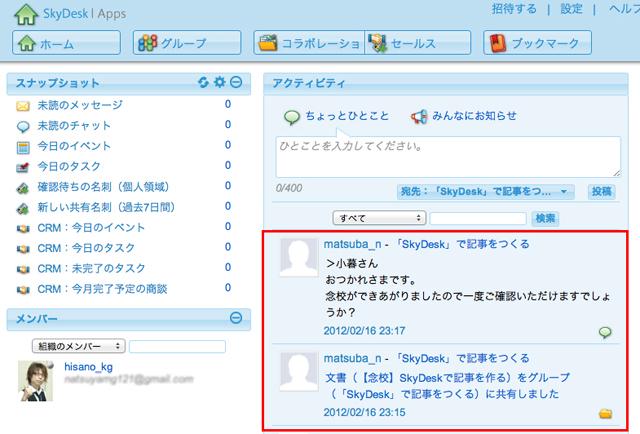640x434 pixels.
Task: Click the 今日のイベント calendar icon
Action: [x=23, y=147]
